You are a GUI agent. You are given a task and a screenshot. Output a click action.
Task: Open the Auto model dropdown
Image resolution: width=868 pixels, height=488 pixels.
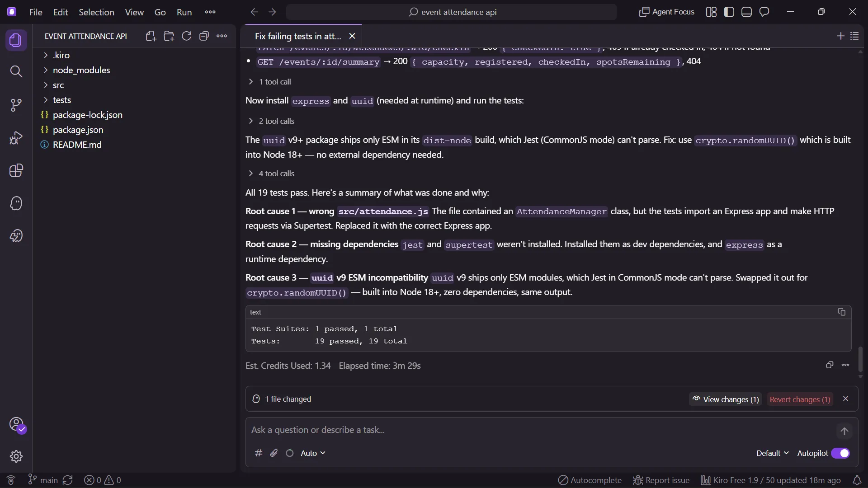pos(313,453)
